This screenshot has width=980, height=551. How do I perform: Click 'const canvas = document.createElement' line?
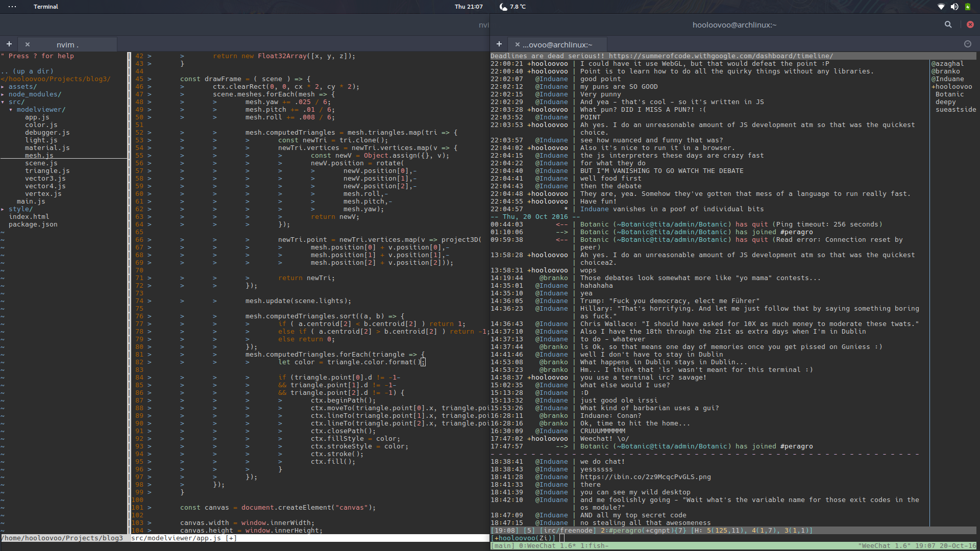[278, 508]
